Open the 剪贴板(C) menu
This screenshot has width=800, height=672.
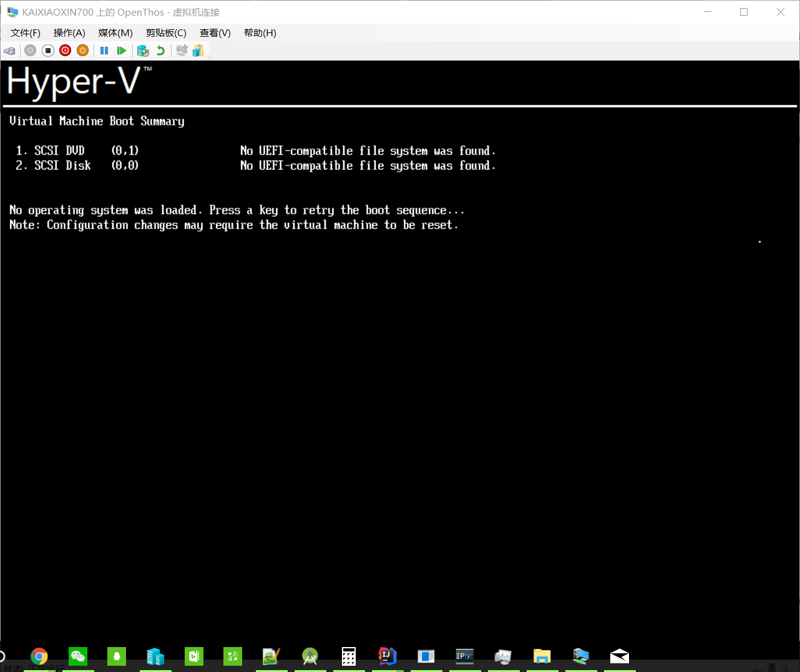[x=166, y=32]
